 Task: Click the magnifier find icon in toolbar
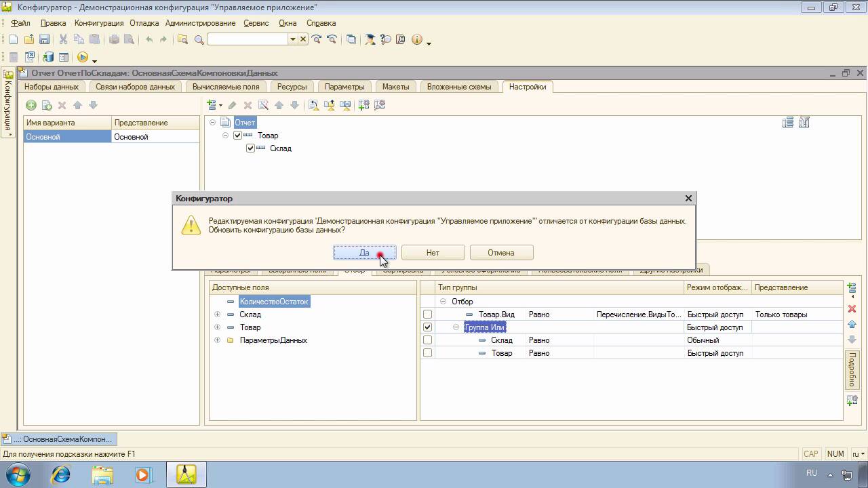[199, 39]
